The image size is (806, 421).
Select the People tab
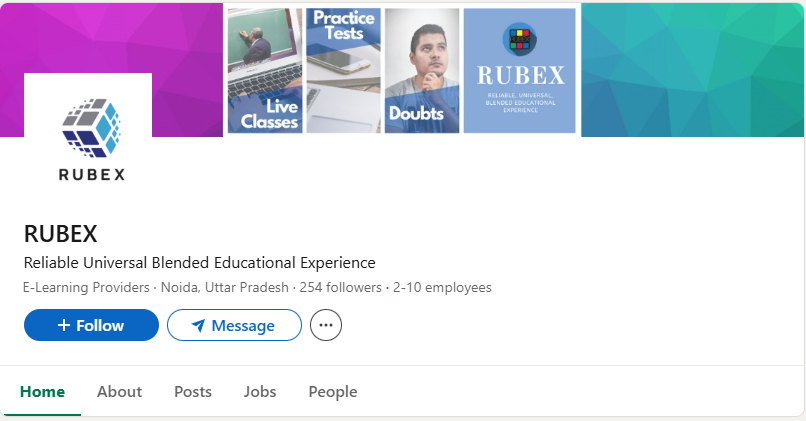click(332, 391)
